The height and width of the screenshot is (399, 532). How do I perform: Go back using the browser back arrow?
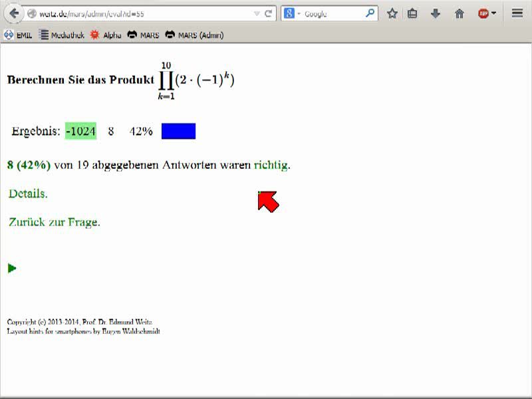14,13
